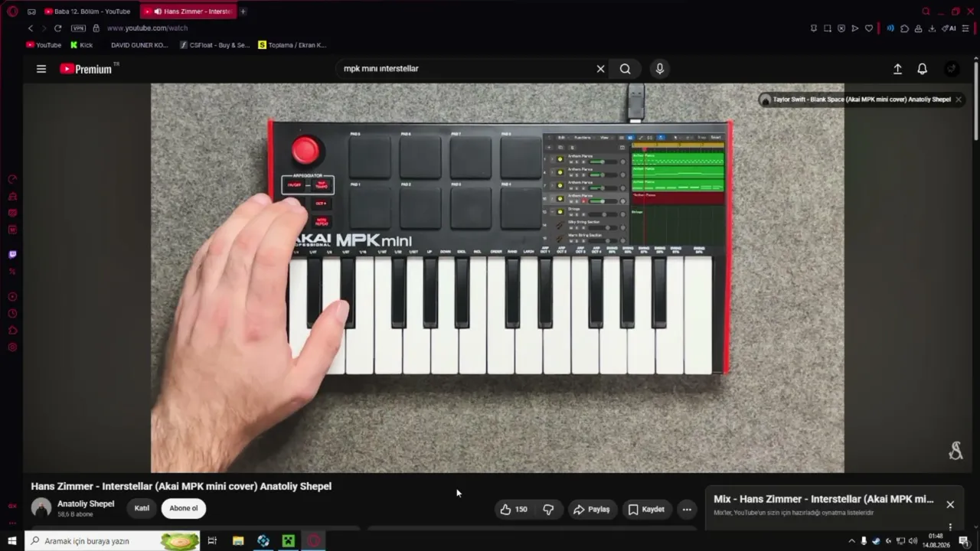Play the Taylor Swift - Blank Space suggestion
Viewport: 980px width, 551px height.
tap(862, 99)
